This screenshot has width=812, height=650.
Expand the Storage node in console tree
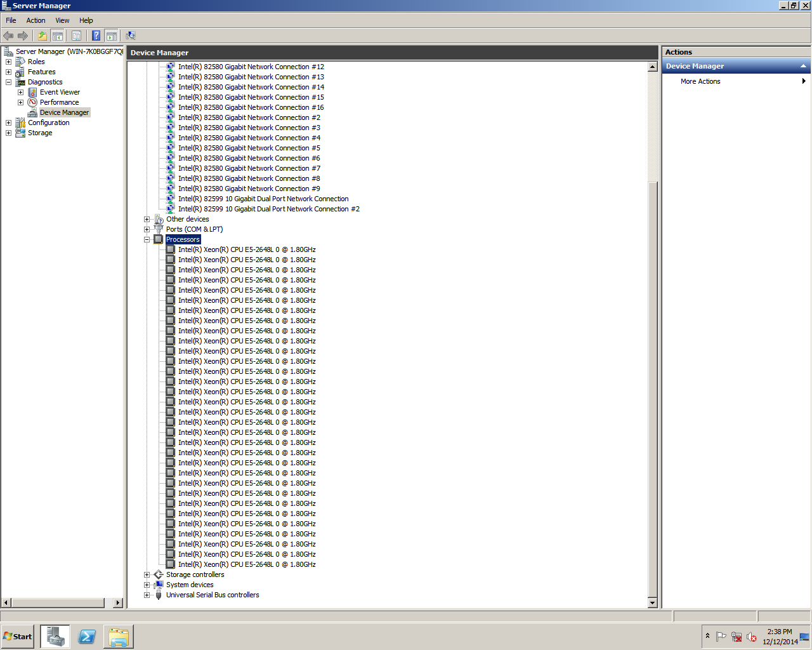click(x=8, y=133)
